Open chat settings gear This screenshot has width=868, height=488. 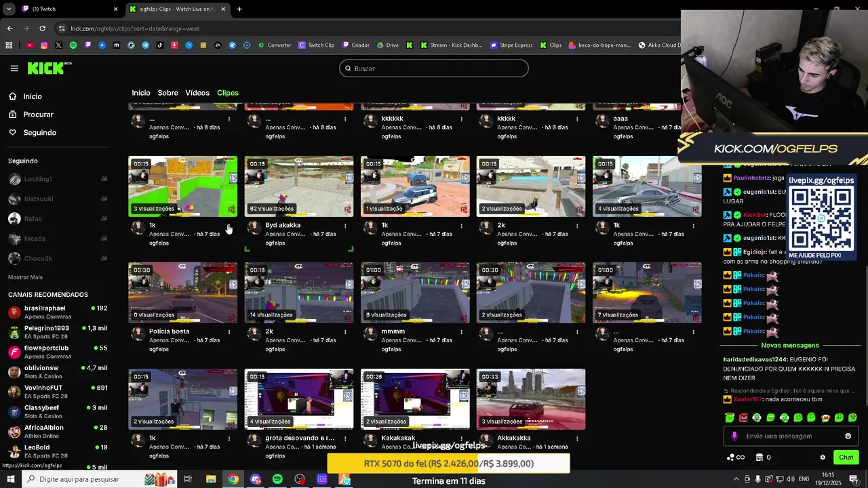pos(823,457)
